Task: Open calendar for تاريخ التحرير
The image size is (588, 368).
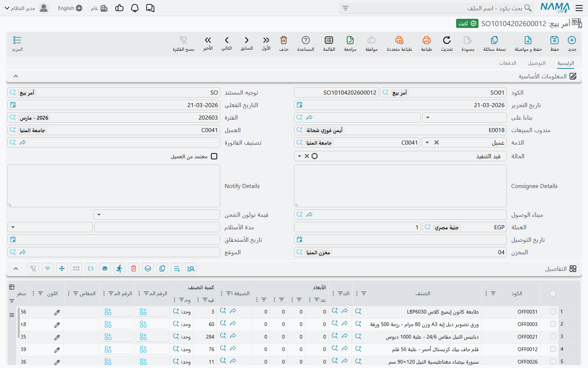Action: click(300, 105)
